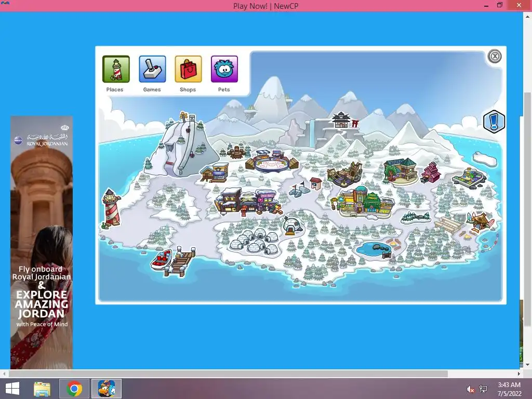The image size is (532, 399).
Task: Go to the skate park platform
Action: 469,177
